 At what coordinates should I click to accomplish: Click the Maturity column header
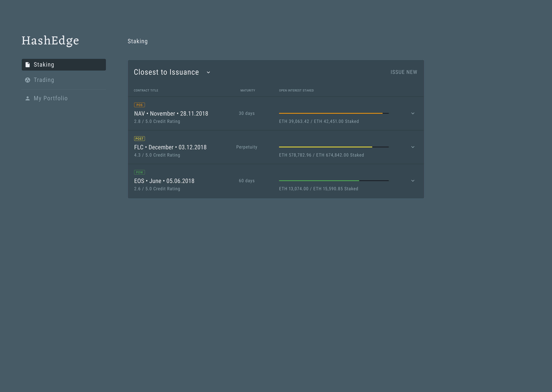248,90
